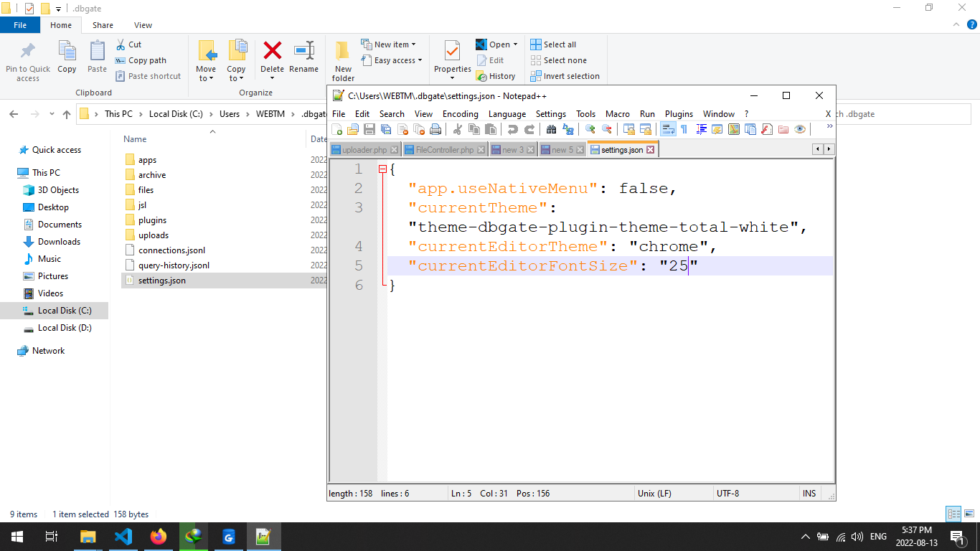
Task: Click the scissors Cut icon in Notepad++ toolbar
Action: [457, 129]
